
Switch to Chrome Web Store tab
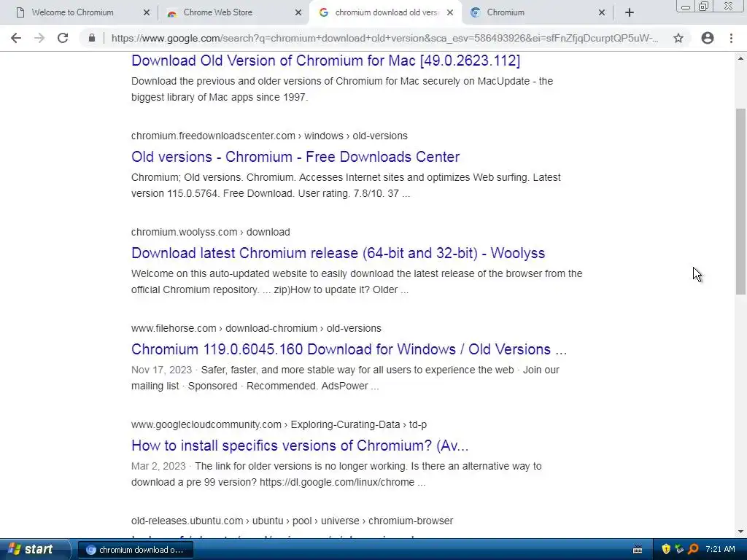pos(217,12)
